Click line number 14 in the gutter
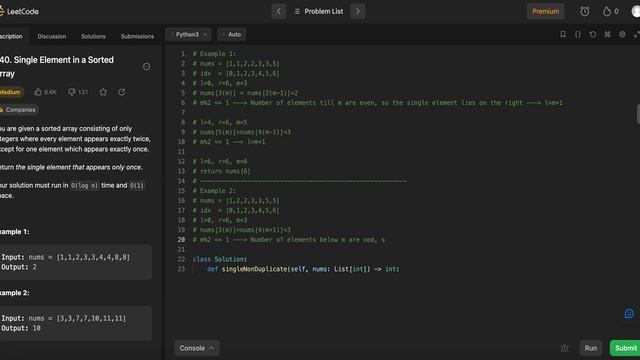This screenshot has height=360, width=640. coord(181,181)
